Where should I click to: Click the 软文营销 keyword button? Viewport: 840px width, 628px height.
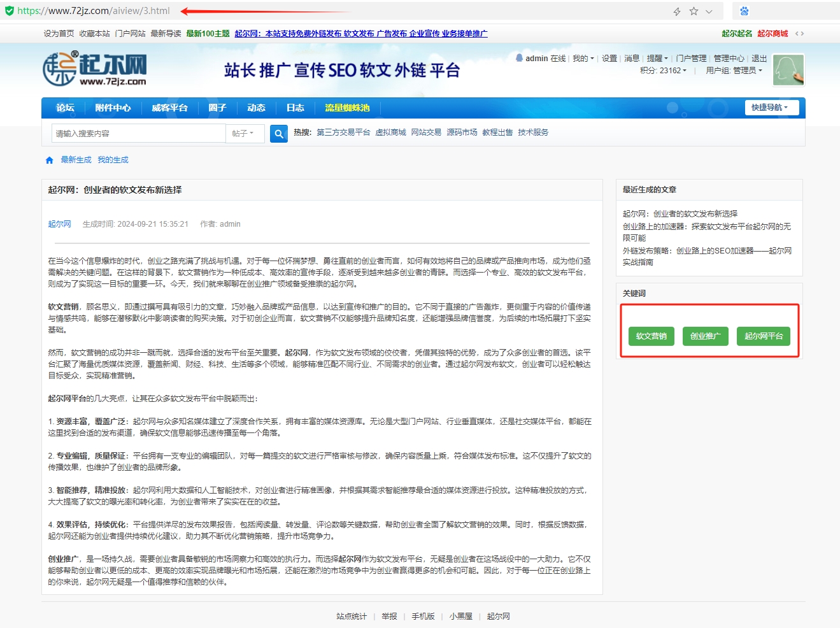point(651,336)
